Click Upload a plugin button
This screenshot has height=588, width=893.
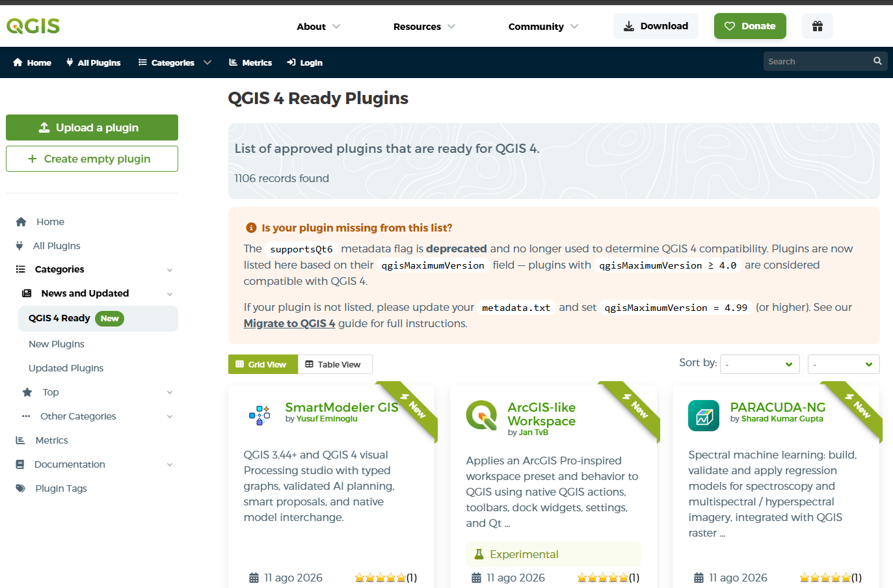coord(92,127)
